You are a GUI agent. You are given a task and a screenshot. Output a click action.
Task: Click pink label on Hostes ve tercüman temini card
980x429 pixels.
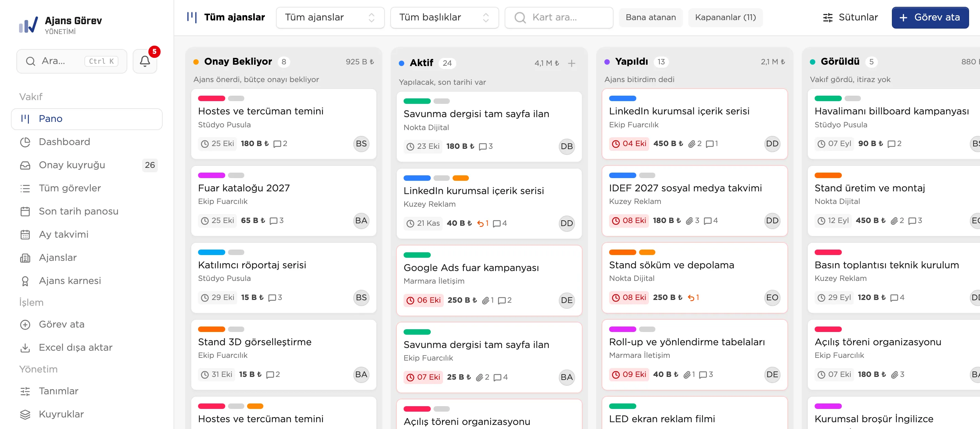(212, 99)
